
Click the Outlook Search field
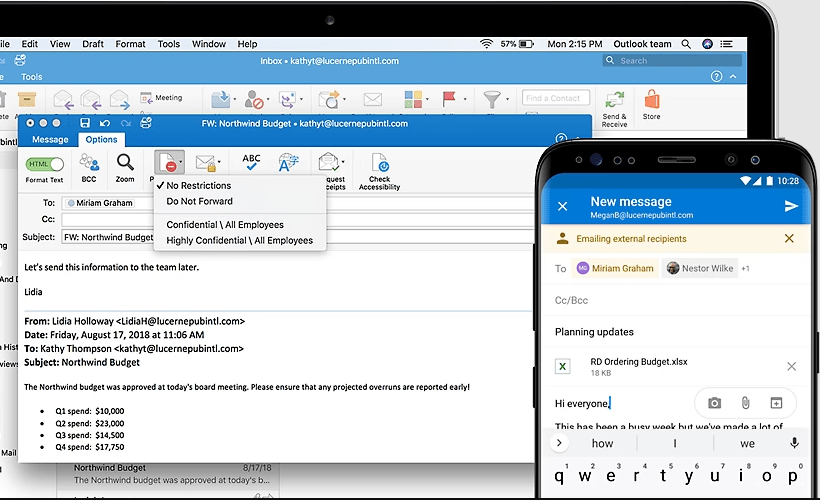[x=673, y=61]
